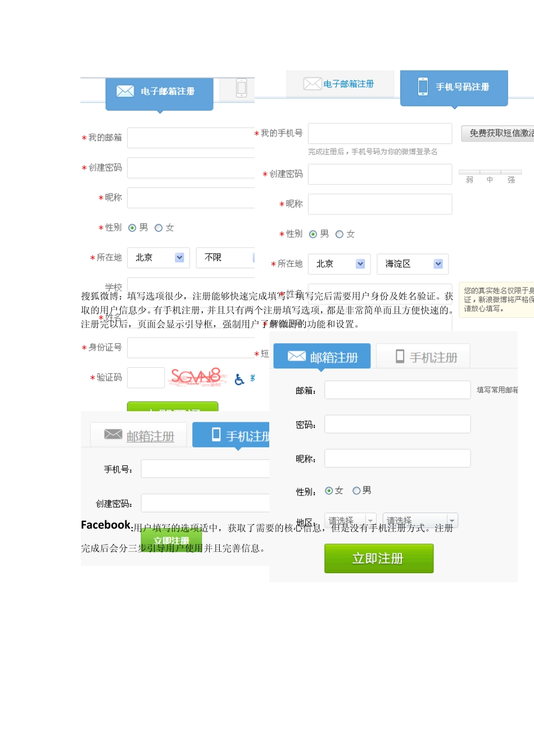This screenshot has width=534, height=756.
Task: Click the SGVN8 captcha image
Action: coord(198,377)
